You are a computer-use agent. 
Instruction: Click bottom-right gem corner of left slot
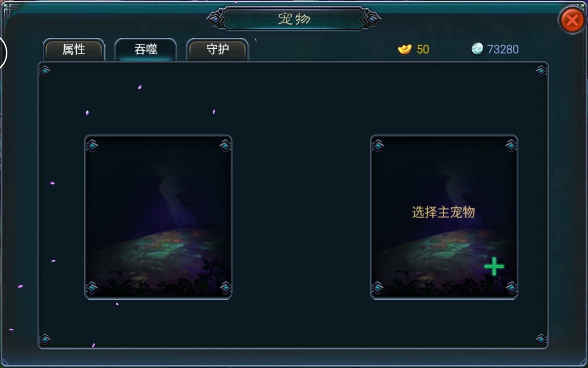point(225,288)
